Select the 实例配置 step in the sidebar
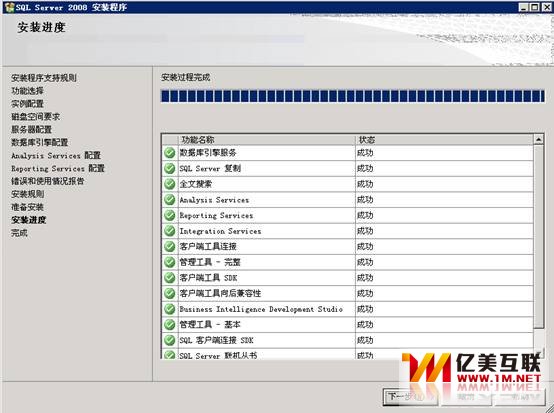This screenshot has height=413, width=554. click(x=27, y=104)
